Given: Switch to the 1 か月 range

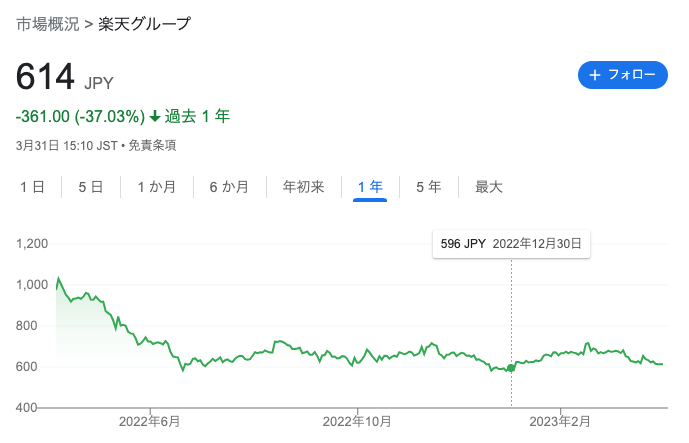Looking at the screenshot, I should click(156, 187).
